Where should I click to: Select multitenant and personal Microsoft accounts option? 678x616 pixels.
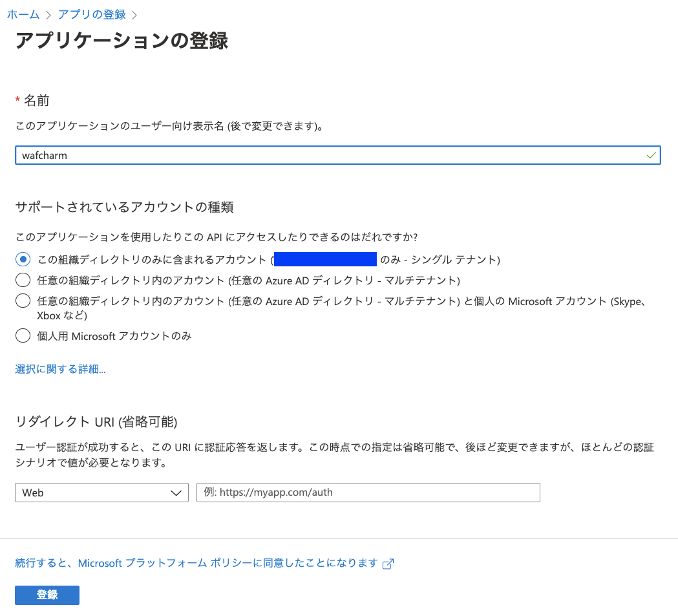coord(23,301)
